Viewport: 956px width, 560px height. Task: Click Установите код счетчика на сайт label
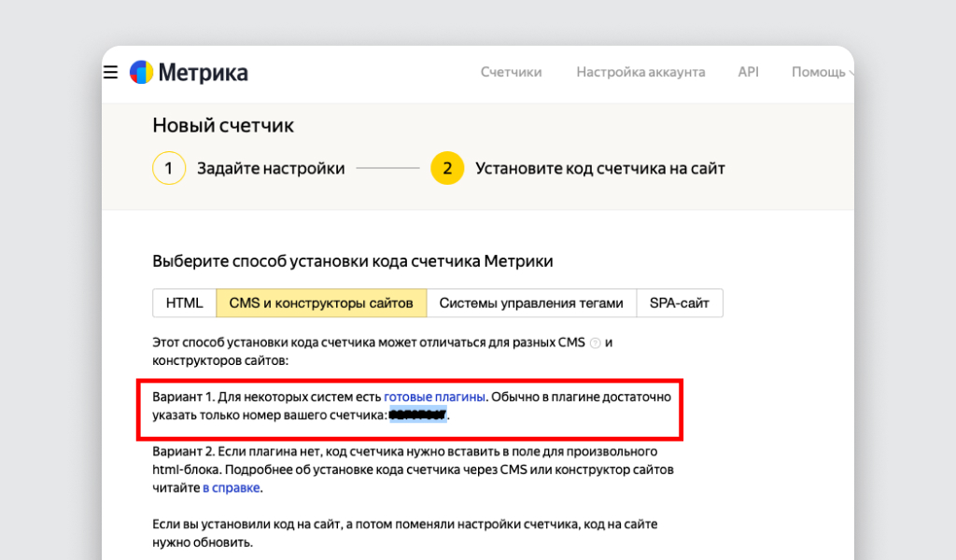click(600, 168)
